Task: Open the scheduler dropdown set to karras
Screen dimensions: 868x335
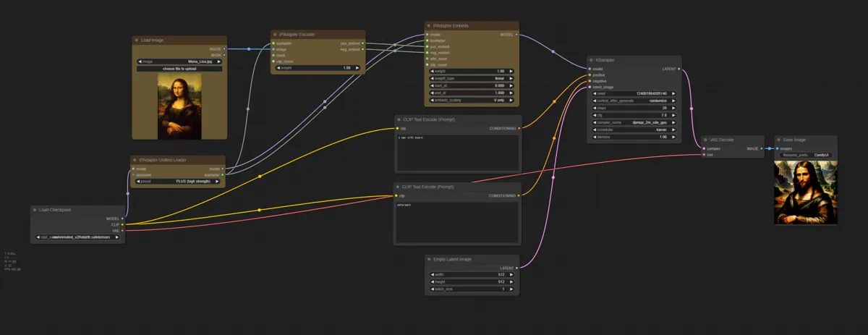Action: pyautogui.click(x=634, y=130)
